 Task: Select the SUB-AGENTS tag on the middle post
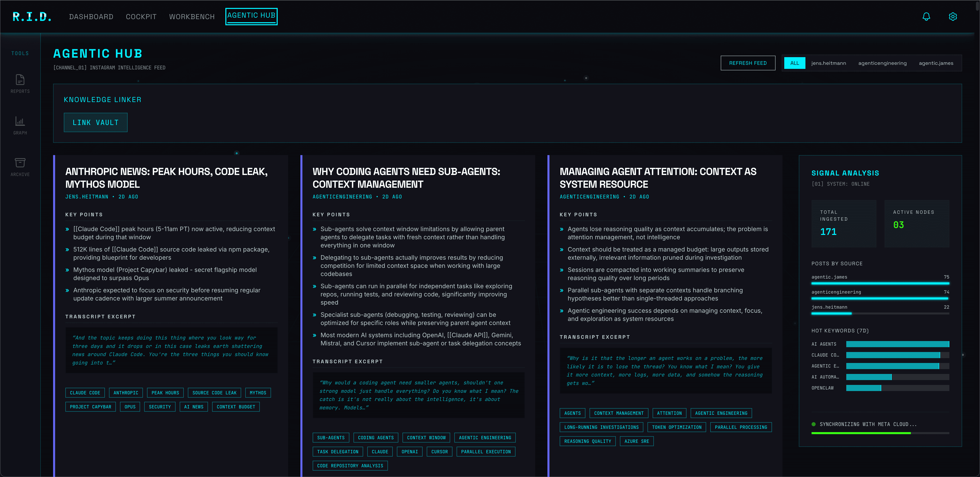click(330, 437)
